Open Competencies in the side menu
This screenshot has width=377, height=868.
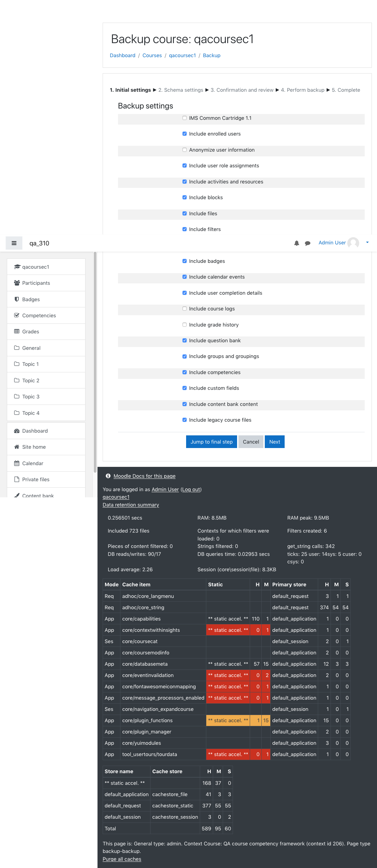click(x=46, y=316)
